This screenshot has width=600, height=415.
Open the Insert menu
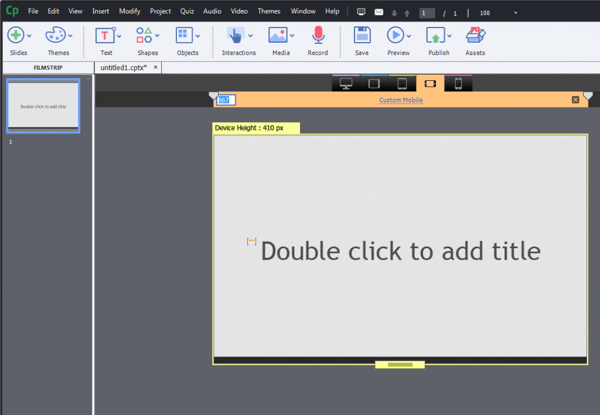click(101, 11)
